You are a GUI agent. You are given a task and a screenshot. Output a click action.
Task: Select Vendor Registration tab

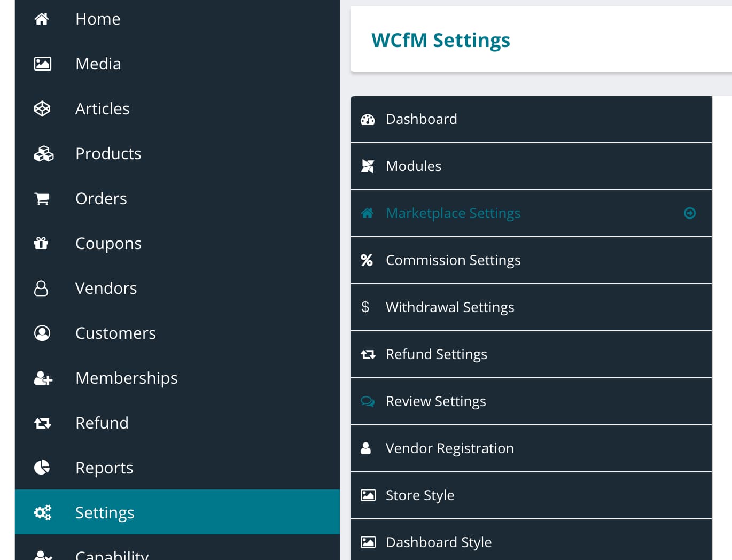449,448
